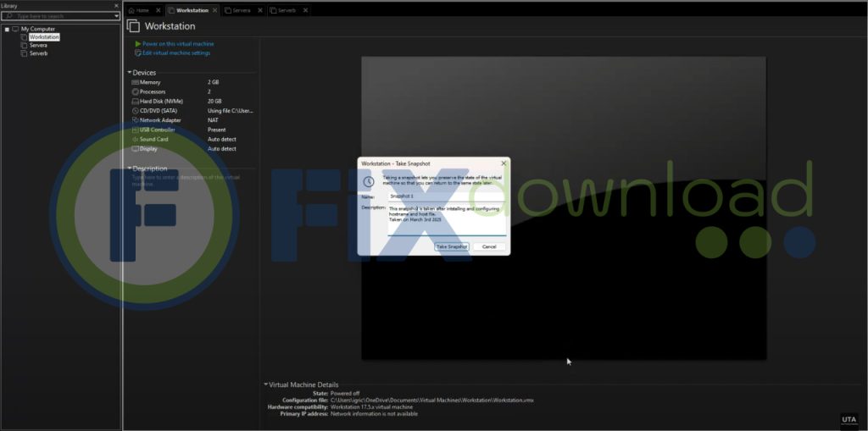Click the Memory device icon
This screenshot has height=431, width=868.
point(135,82)
